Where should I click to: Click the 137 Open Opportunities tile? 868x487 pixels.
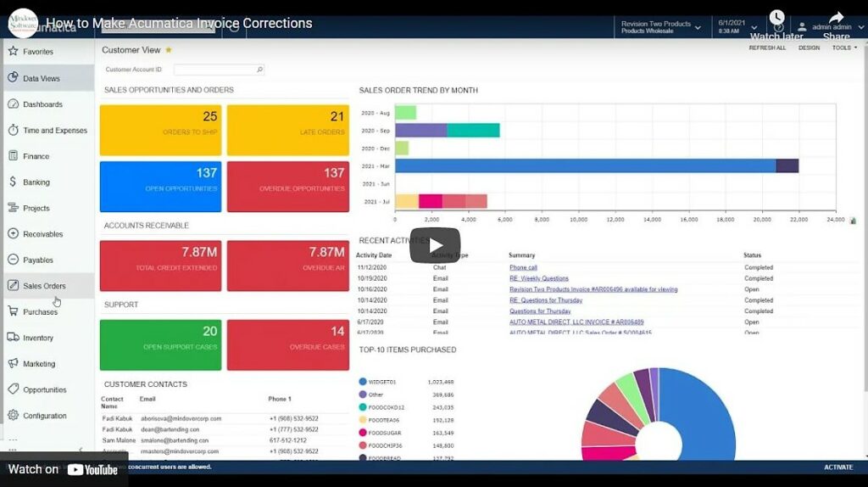(x=160, y=187)
